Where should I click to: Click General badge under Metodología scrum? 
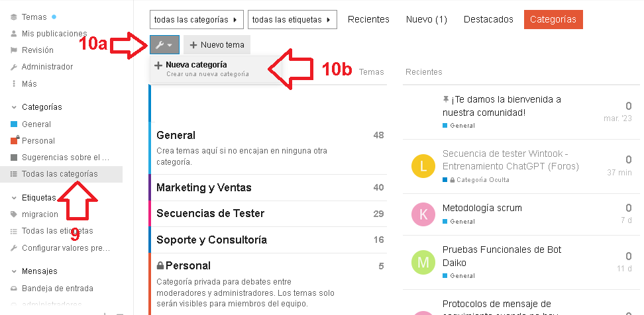[458, 222]
